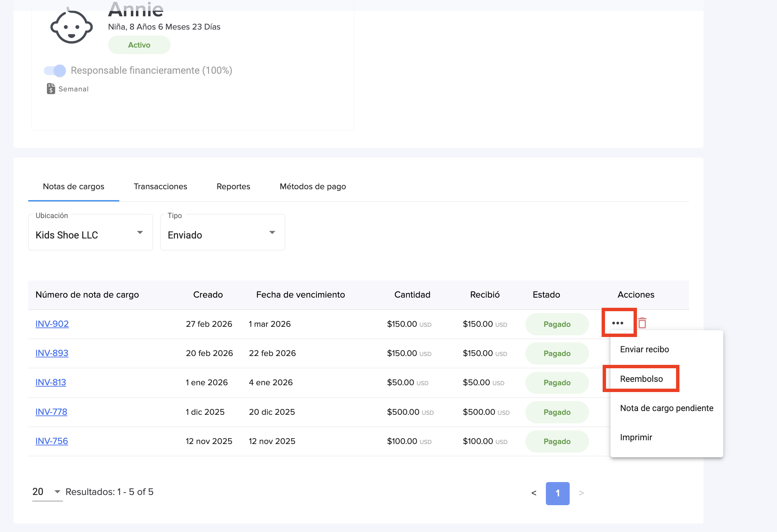Viewport: 777px width, 532px height.
Task: Expand the results-per-page selector showing 20
Action: (47, 492)
